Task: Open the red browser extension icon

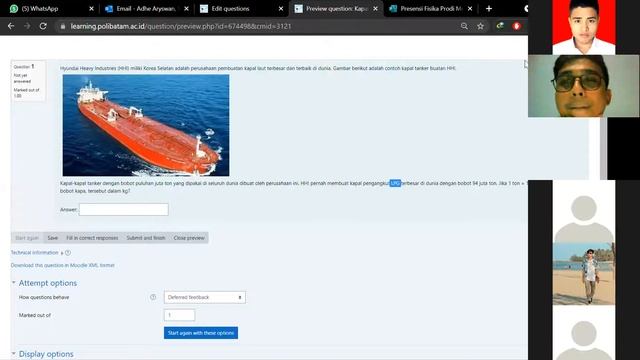Action: click(516, 26)
